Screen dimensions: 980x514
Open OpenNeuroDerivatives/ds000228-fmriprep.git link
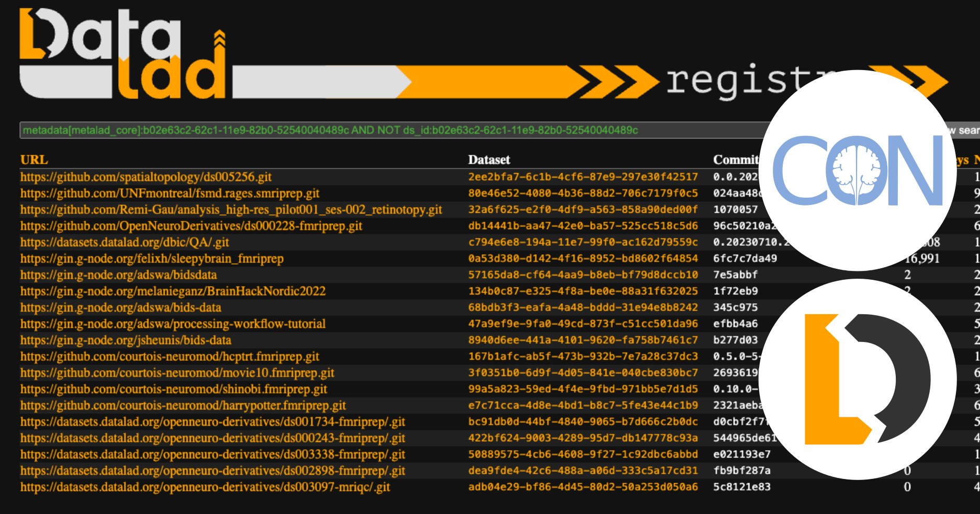pos(192,225)
